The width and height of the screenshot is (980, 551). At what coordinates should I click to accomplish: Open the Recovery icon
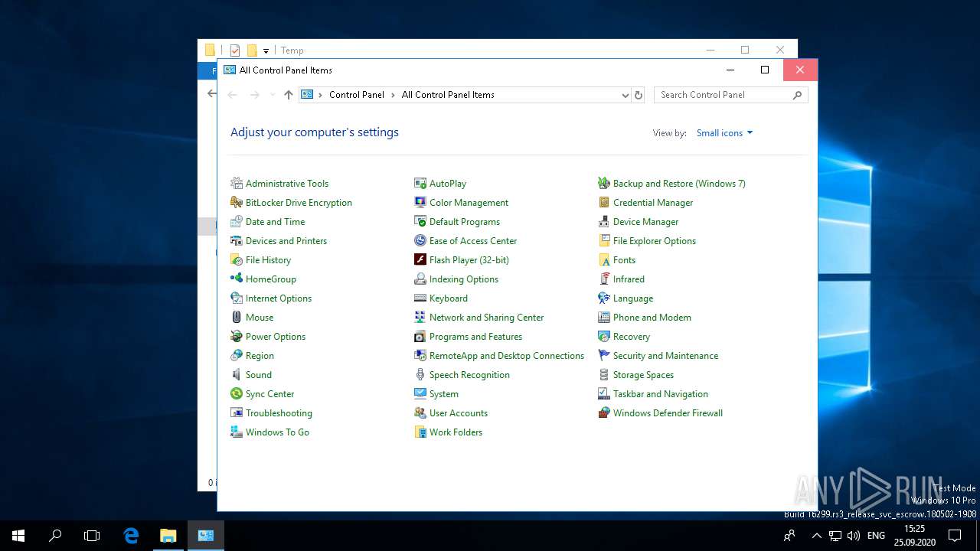[604, 337]
